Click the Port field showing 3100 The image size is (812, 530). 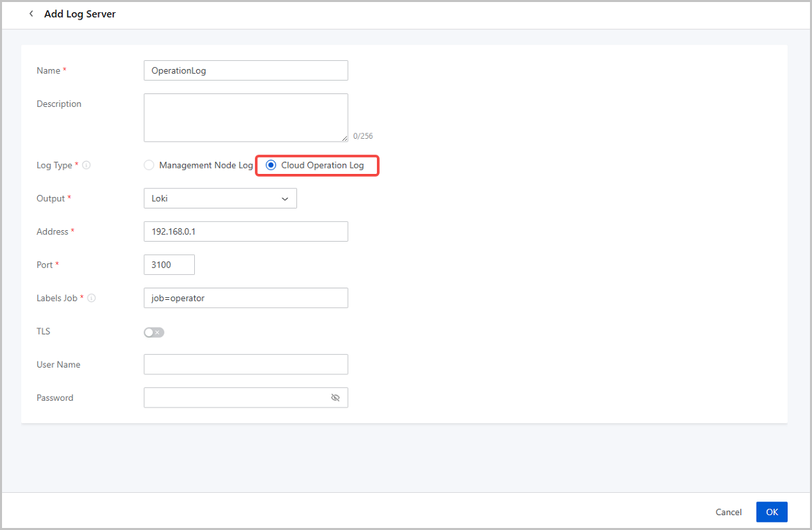[x=169, y=265]
